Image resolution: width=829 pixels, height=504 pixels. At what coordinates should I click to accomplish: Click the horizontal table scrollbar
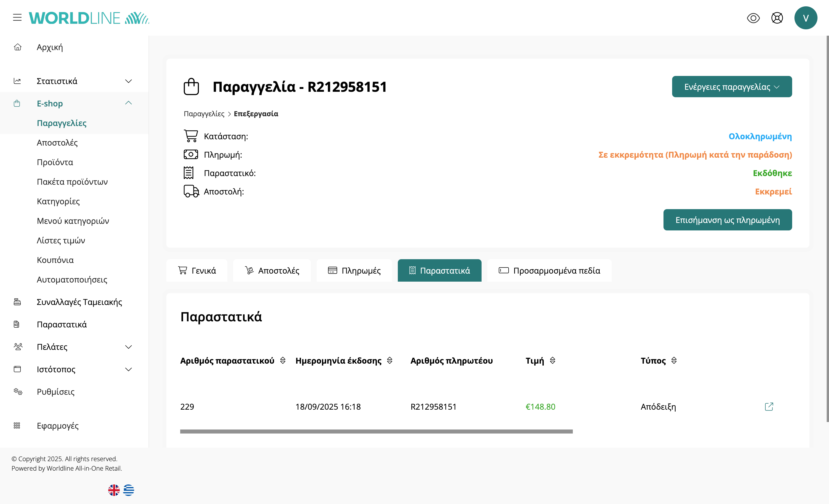pos(376,432)
